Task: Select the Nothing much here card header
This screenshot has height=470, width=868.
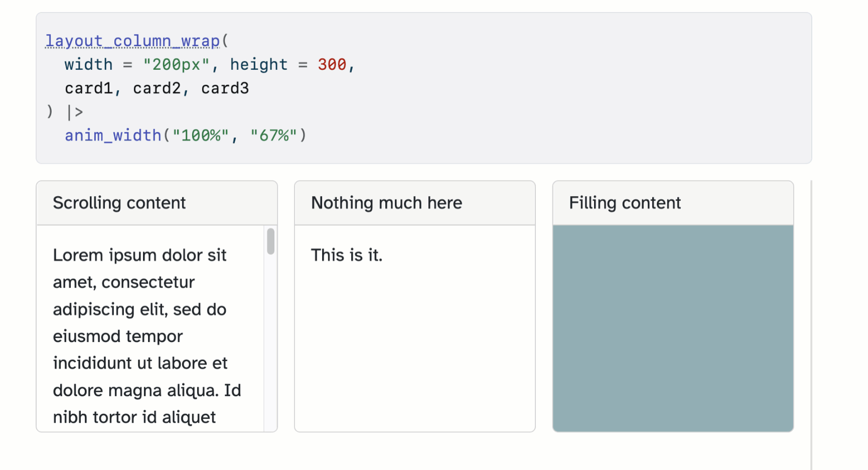Action: point(386,203)
